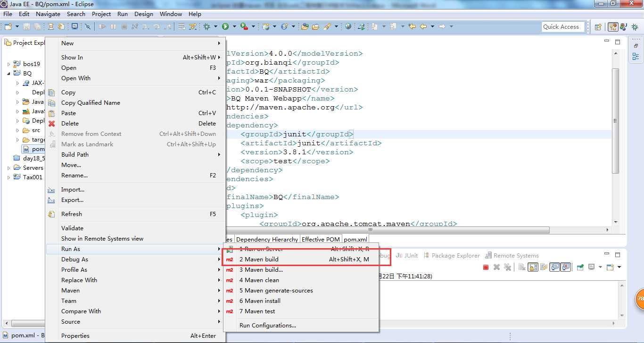The image size is (644, 343).
Task: Click the pom.xml file icon in the tree
Action: [x=25, y=149]
